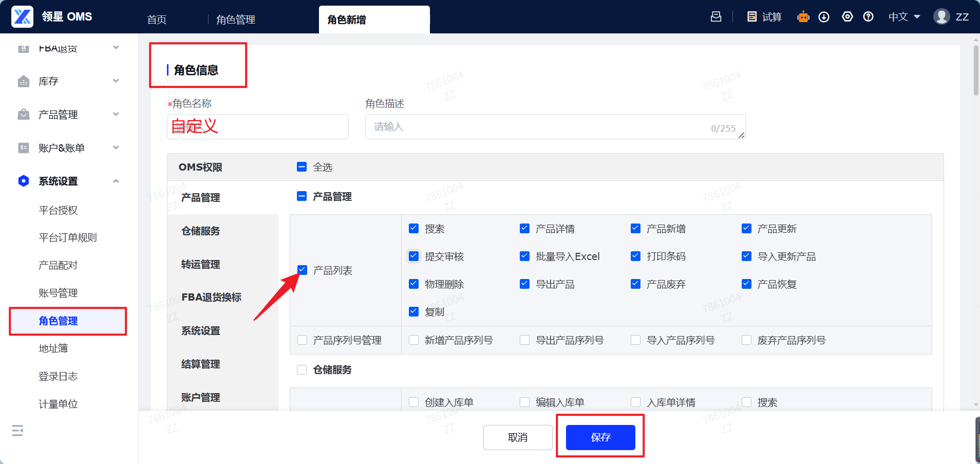Click the 库存 warehouse sidebar icon
The height and width of the screenshot is (464, 980).
24,81
